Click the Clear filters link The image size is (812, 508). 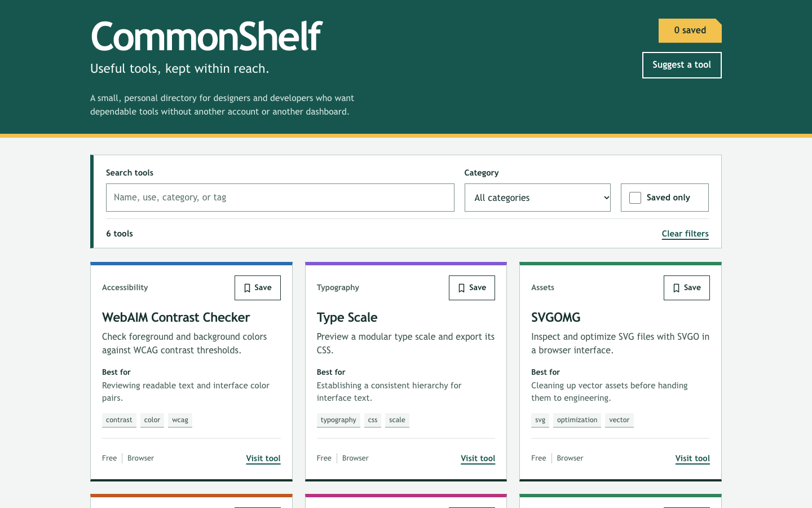tap(685, 234)
